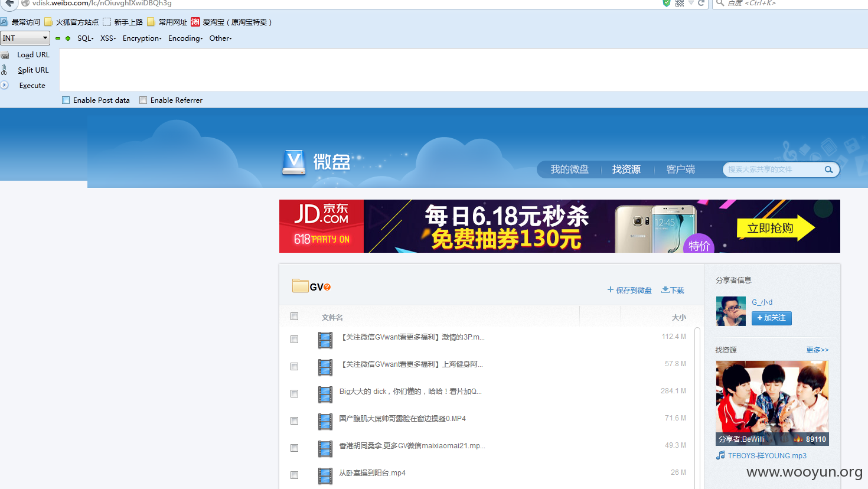Click the green minus icon in HackBar
The height and width of the screenshot is (489, 868).
[58, 38]
